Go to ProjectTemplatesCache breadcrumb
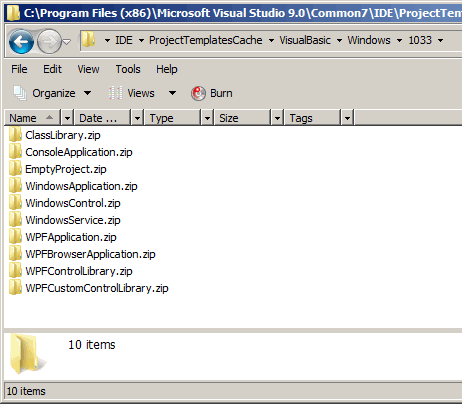The width and height of the screenshot is (462, 404). pyautogui.click(x=205, y=40)
